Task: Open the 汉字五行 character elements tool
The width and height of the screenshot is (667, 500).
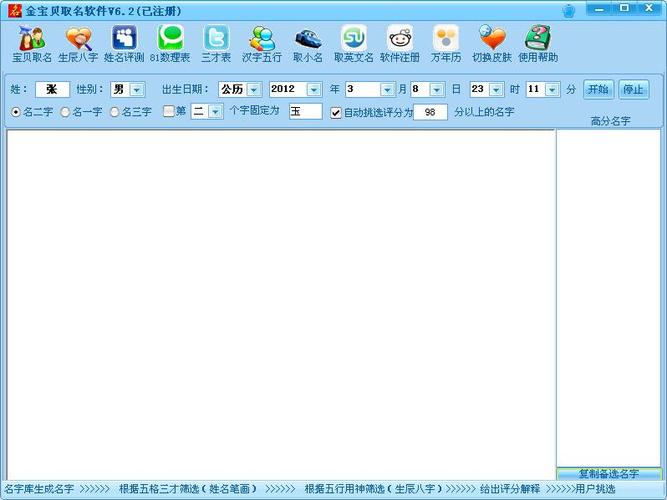Action: [262, 43]
